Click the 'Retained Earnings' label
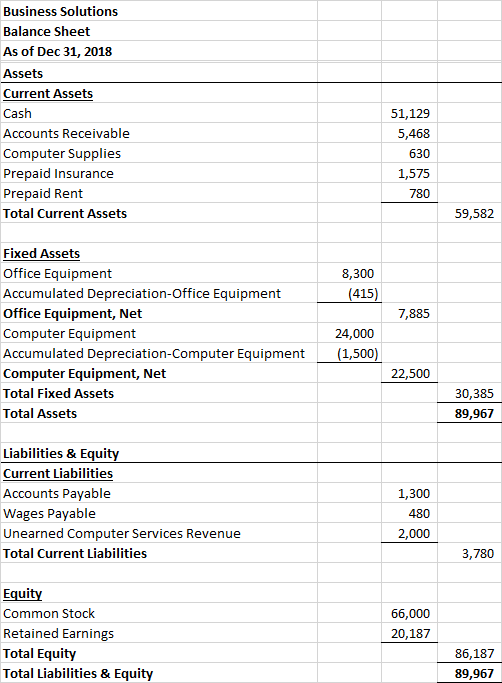This screenshot has width=502, height=683. point(58,633)
